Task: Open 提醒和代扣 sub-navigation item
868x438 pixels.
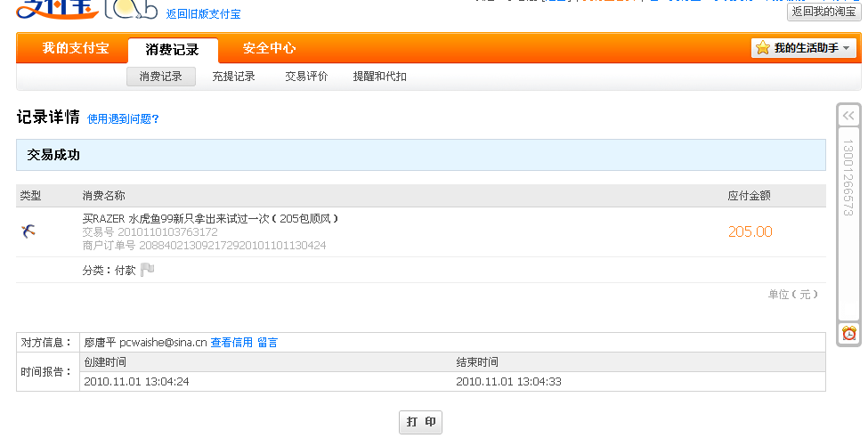Action: tap(379, 77)
